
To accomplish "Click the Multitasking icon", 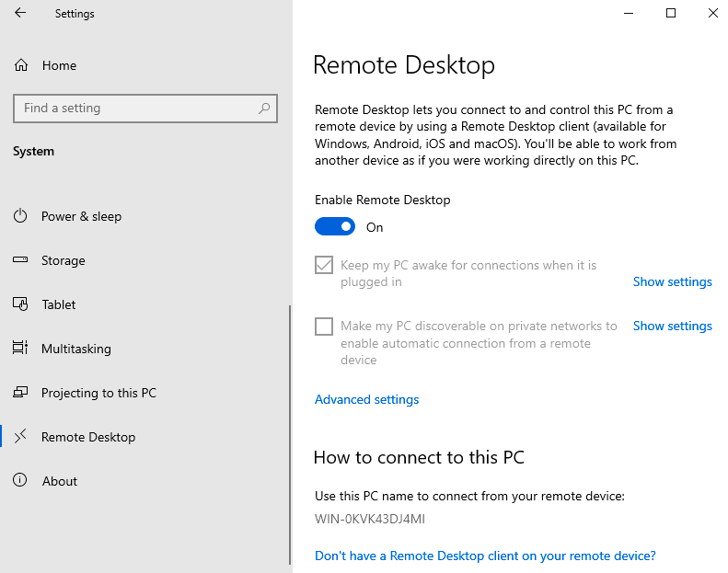I will point(20,348).
